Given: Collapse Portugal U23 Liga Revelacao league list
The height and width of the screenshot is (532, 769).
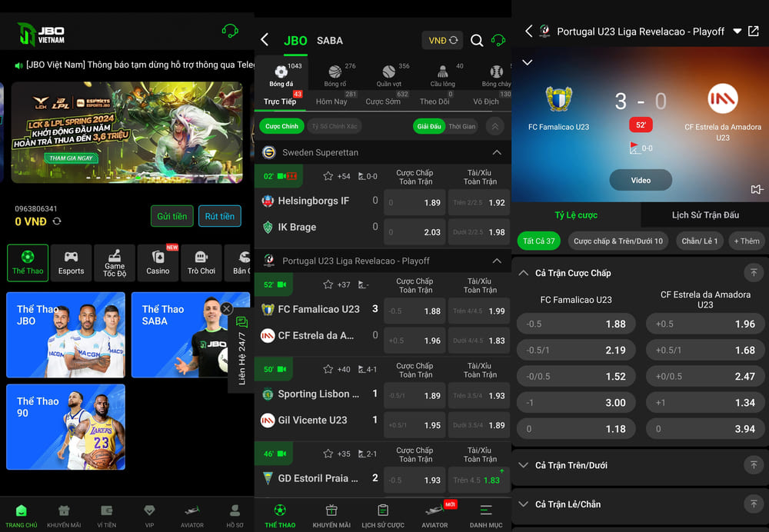Looking at the screenshot, I should (x=497, y=261).
